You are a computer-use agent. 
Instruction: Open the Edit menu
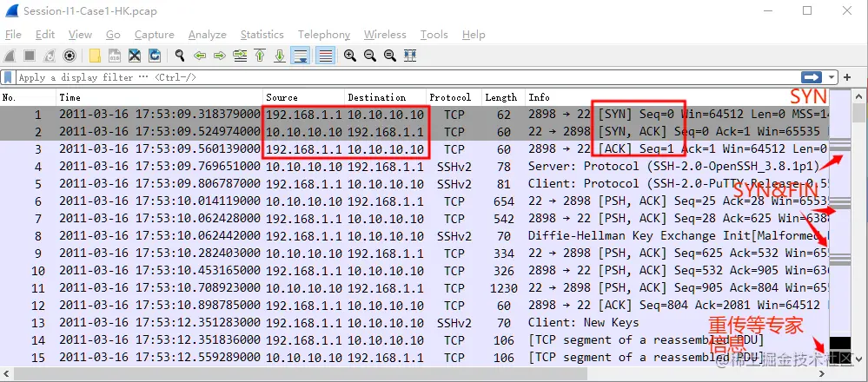point(45,35)
